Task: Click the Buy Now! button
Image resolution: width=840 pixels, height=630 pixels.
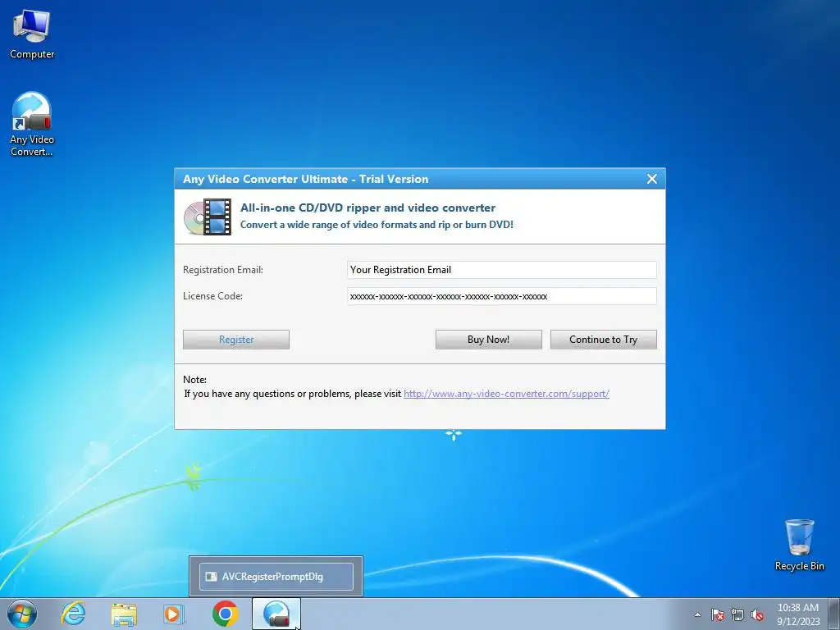Action: coord(489,340)
